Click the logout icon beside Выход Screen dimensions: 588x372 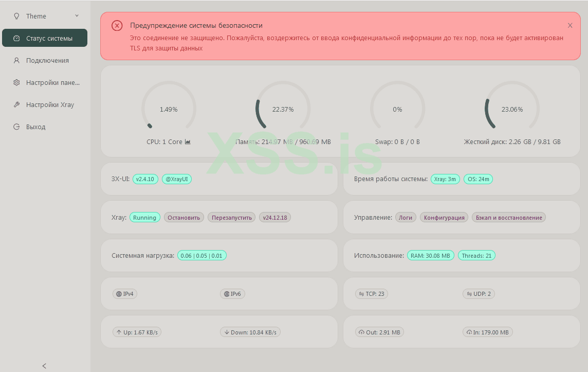[x=16, y=127]
